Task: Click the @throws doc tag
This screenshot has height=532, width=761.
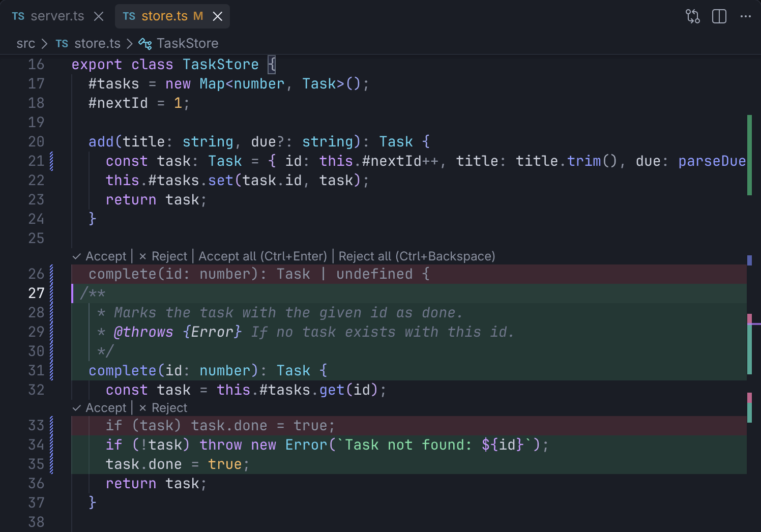Action: 143,332
